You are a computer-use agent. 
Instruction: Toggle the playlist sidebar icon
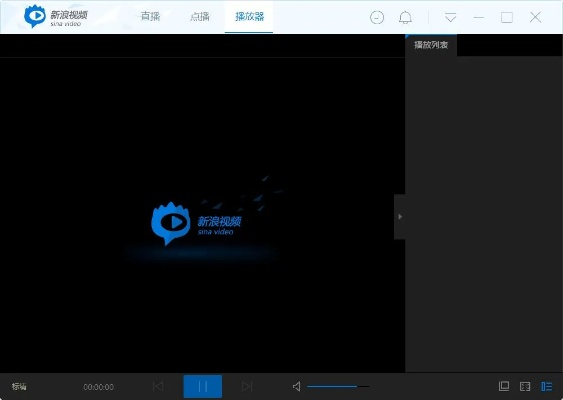(546, 386)
